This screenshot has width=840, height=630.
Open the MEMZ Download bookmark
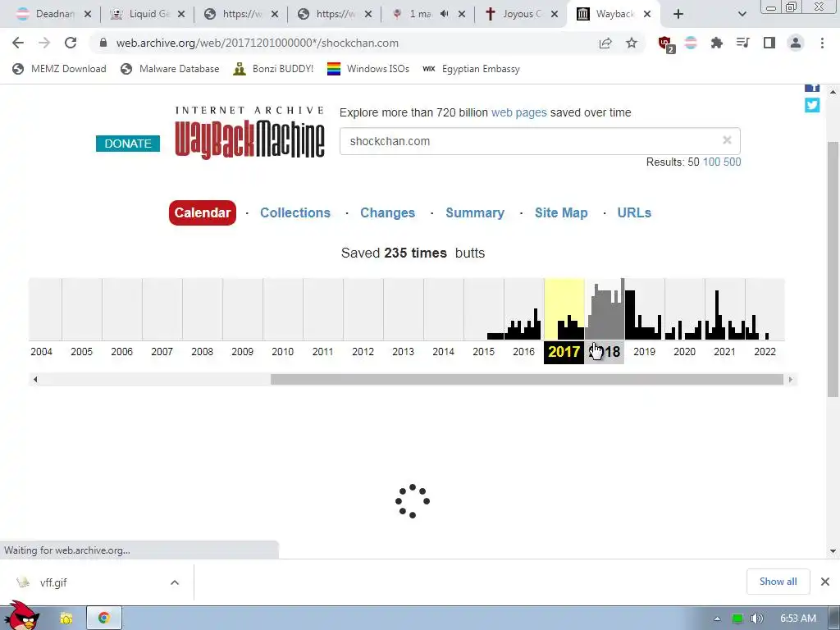[x=59, y=69]
